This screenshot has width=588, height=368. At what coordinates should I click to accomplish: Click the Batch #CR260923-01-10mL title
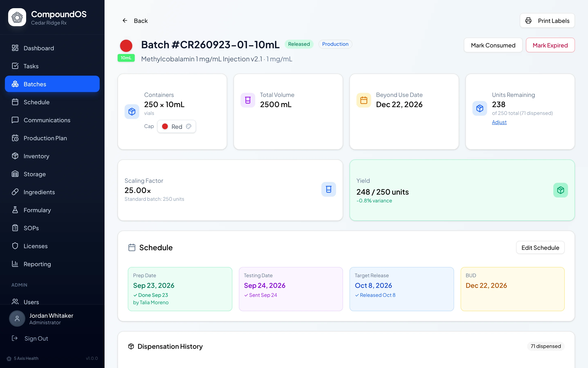(210, 45)
